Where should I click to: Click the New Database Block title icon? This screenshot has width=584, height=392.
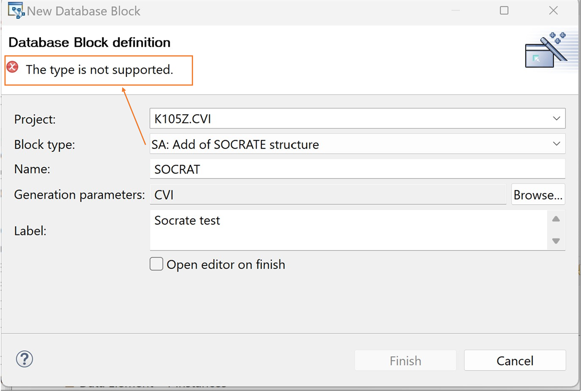click(x=16, y=11)
